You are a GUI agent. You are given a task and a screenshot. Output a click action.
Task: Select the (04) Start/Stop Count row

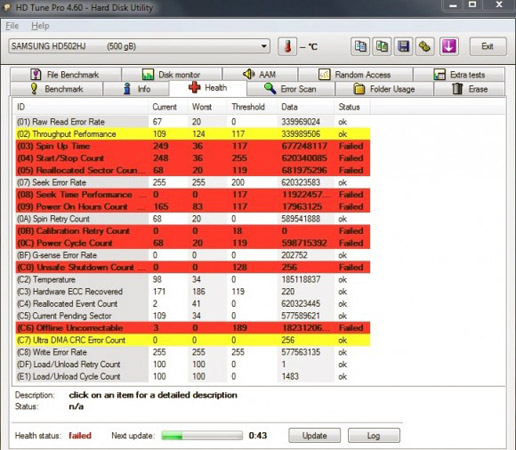[x=193, y=158]
